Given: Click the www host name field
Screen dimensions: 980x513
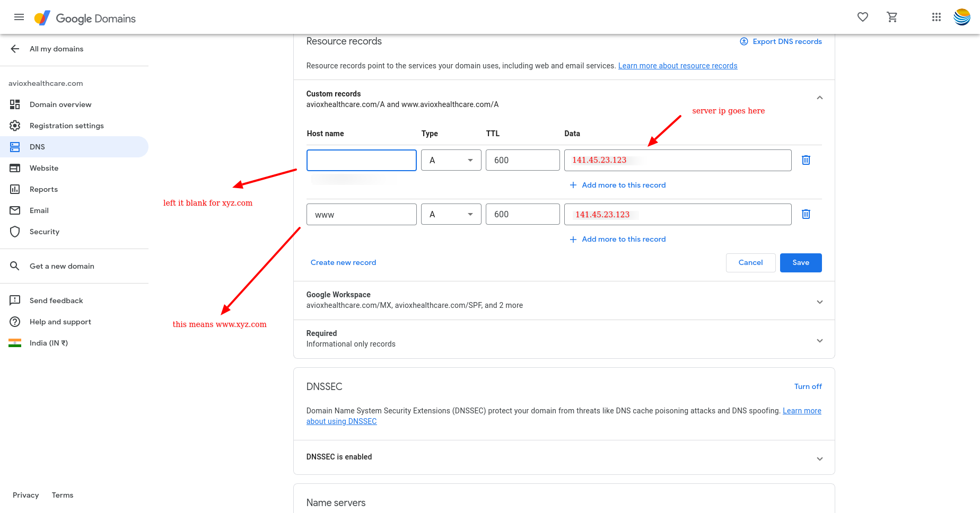Looking at the screenshot, I should coord(362,214).
